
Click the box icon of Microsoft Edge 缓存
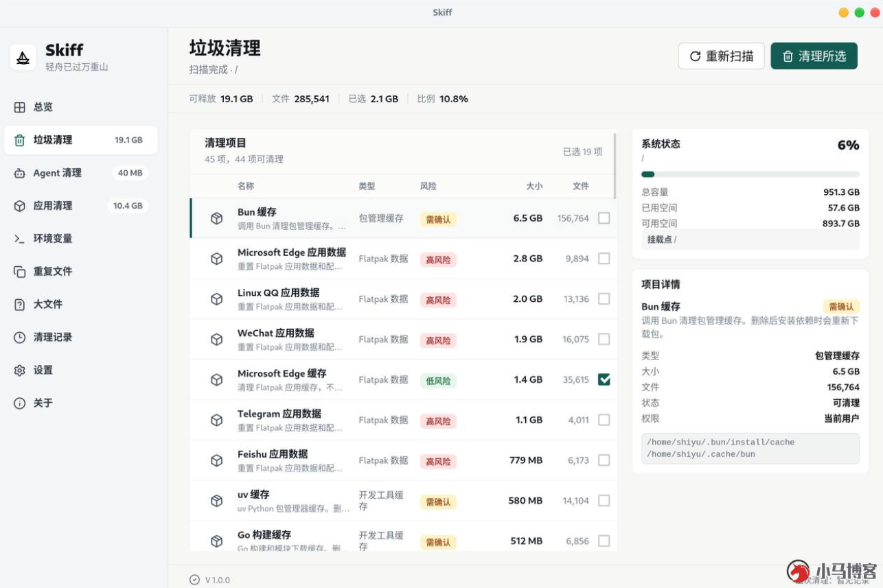point(216,379)
